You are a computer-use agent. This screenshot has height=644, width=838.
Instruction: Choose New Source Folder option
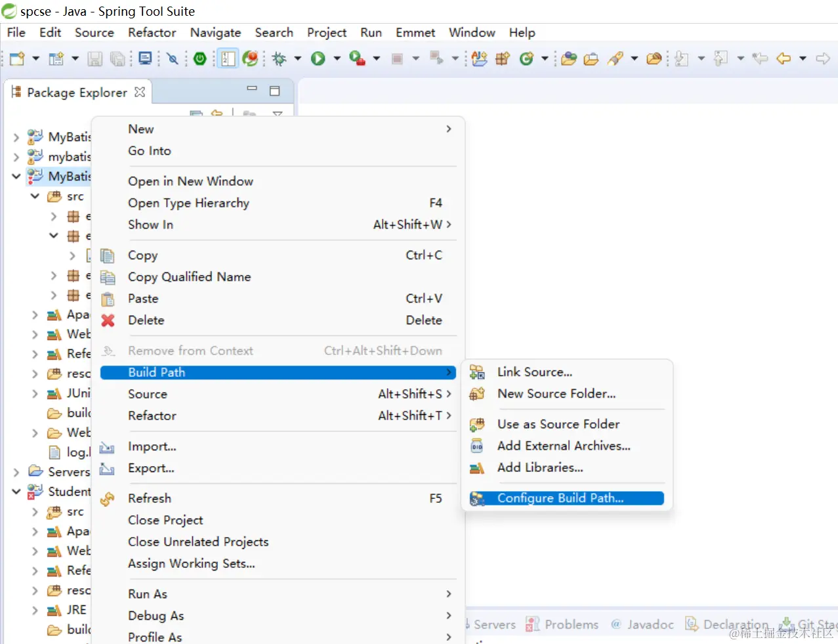point(556,394)
